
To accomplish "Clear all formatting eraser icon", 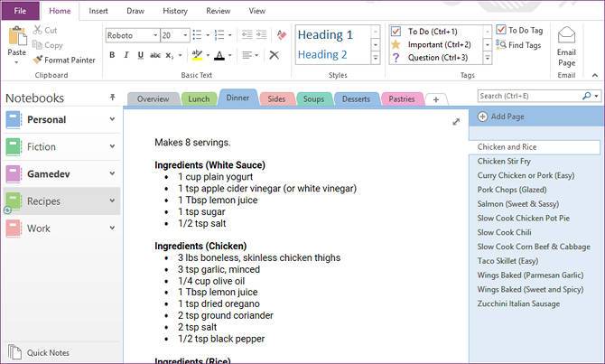I will tap(282, 35).
